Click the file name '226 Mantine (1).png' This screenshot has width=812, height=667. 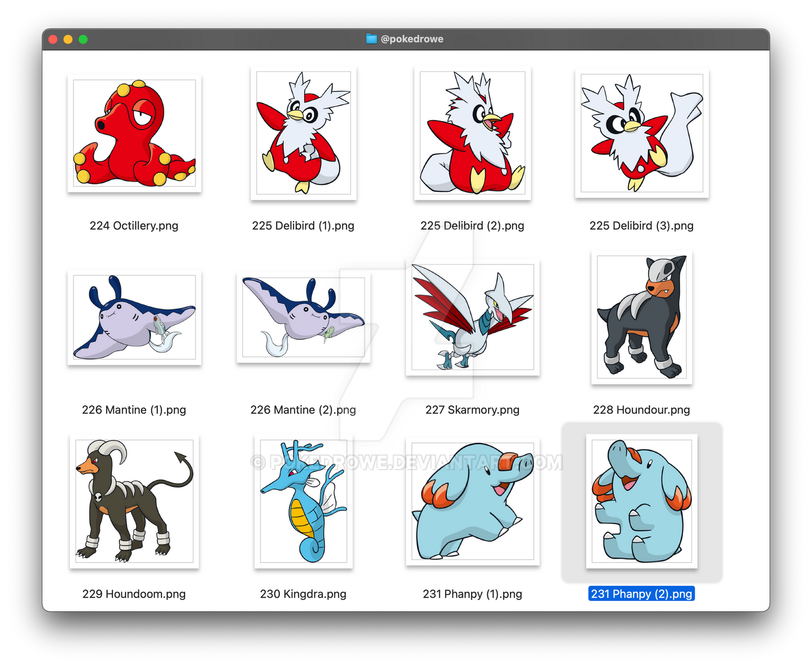pyautogui.click(x=134, y=410)
